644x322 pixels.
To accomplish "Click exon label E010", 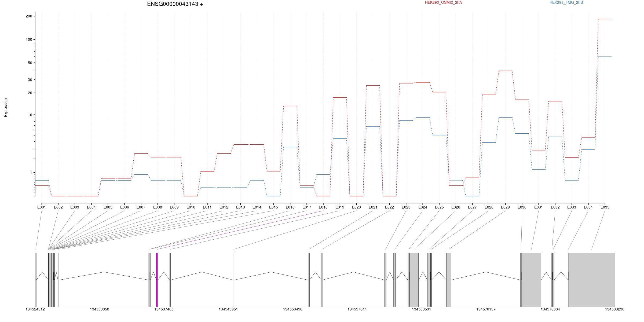I will pyautogui.click(x=191, y=207).
